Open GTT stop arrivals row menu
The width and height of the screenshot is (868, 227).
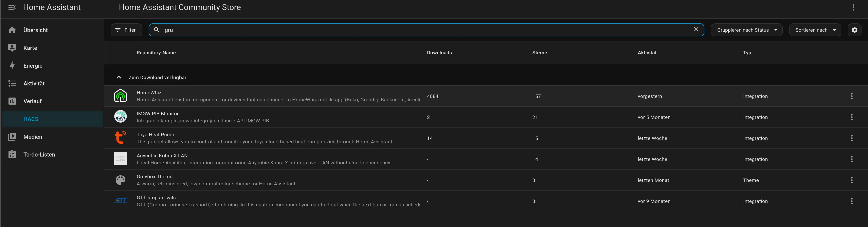[x=852, y=201]
